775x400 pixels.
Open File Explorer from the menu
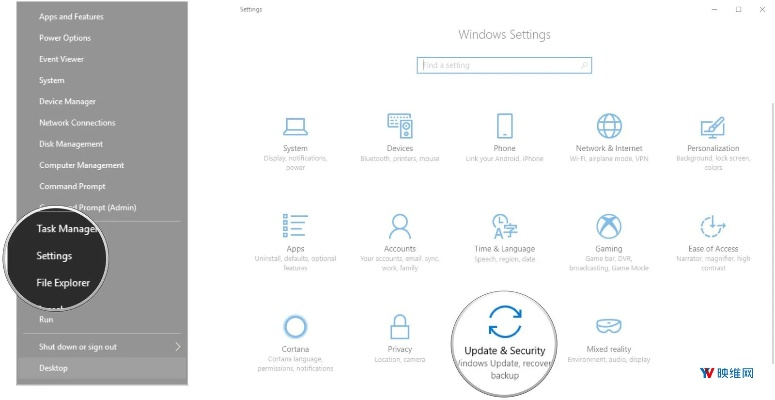tap(63, 283)
